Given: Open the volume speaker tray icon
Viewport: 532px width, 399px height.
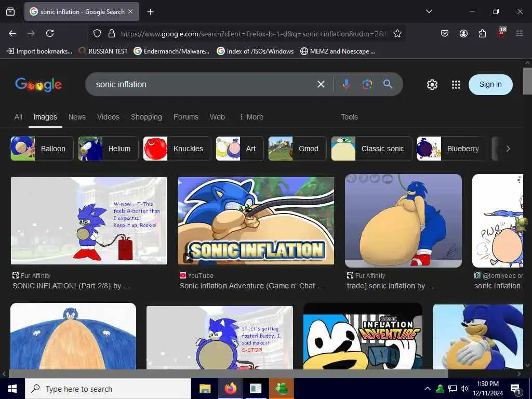Looking at the screenshot, I should [464, 389].
